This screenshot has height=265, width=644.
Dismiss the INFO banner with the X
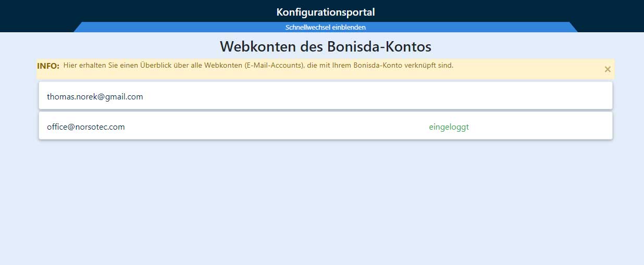coord(607,69)
